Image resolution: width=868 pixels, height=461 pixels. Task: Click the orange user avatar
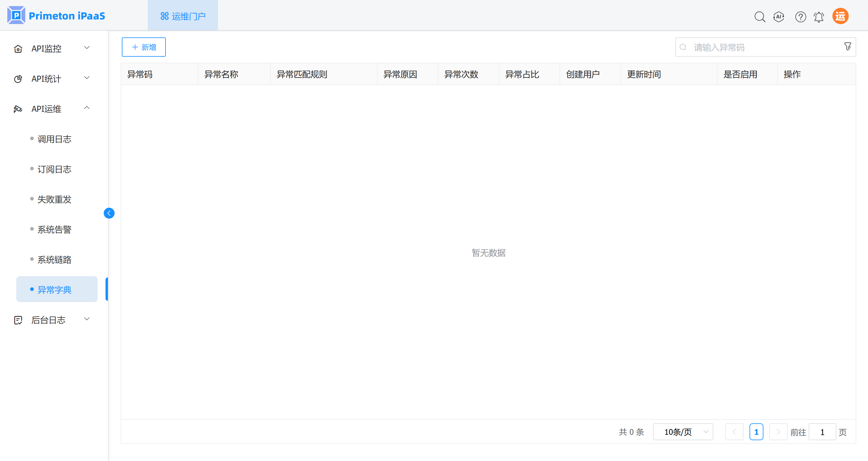(x=840, y=16)
